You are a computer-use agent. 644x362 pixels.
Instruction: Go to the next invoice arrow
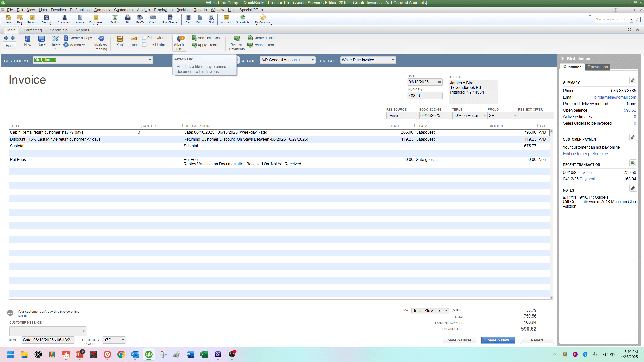[x=13, y=38]
